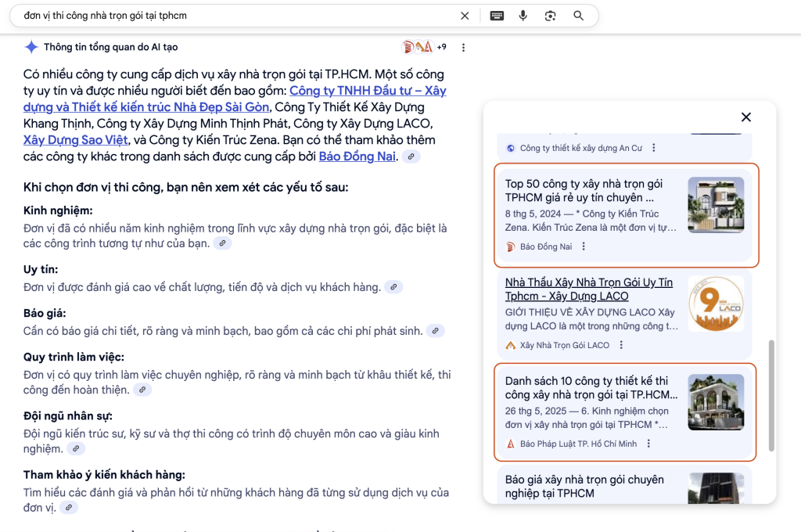Click the magnifier search button

coord(579,16)
